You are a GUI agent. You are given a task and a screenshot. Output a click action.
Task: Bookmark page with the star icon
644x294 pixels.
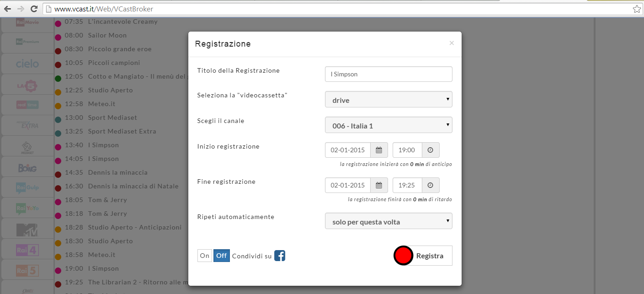tap(636, 9)
